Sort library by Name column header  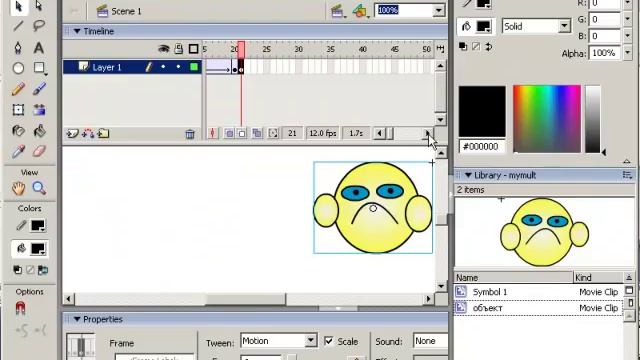(513, 278)
